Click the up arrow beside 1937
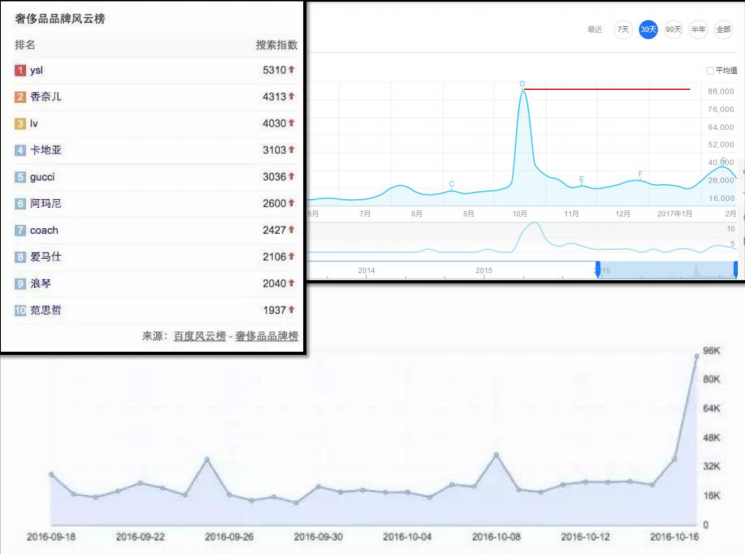745x554 pixels. 292,309
